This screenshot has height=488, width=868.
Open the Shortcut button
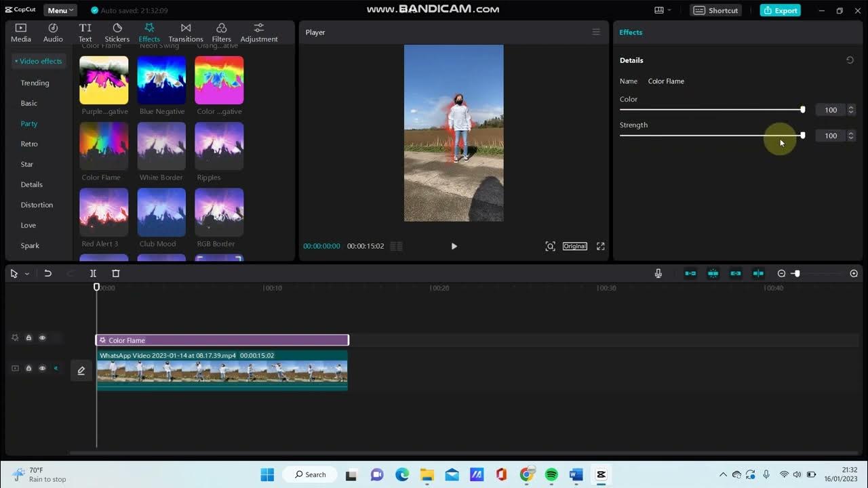716,10
